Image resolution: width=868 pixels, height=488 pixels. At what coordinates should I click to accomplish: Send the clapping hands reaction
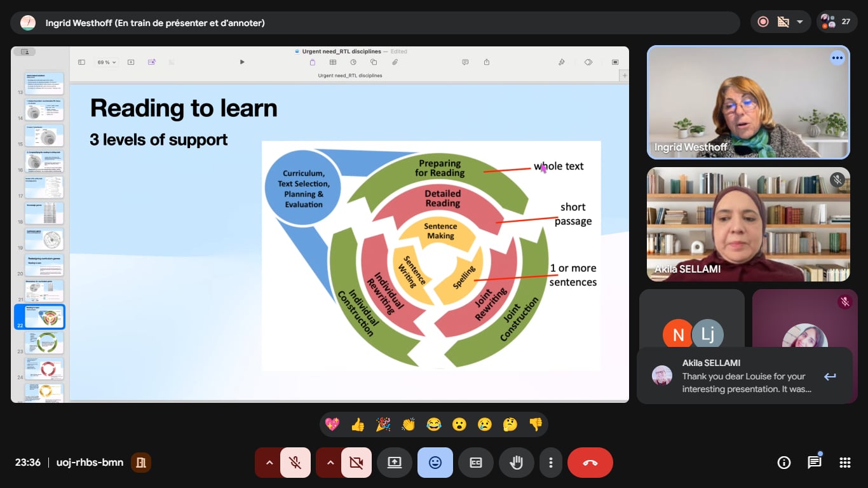pyautogui.click(x=408, y=424)
